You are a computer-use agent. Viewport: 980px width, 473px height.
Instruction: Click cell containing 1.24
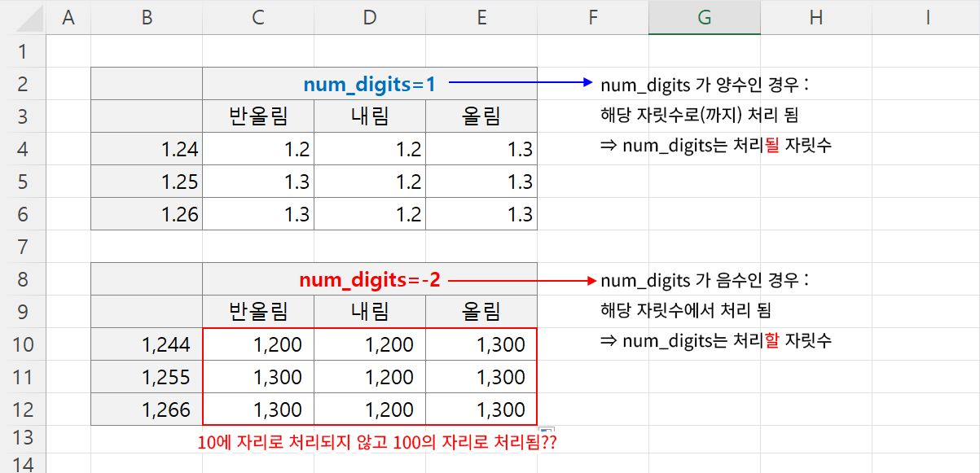tap(147, 149)
